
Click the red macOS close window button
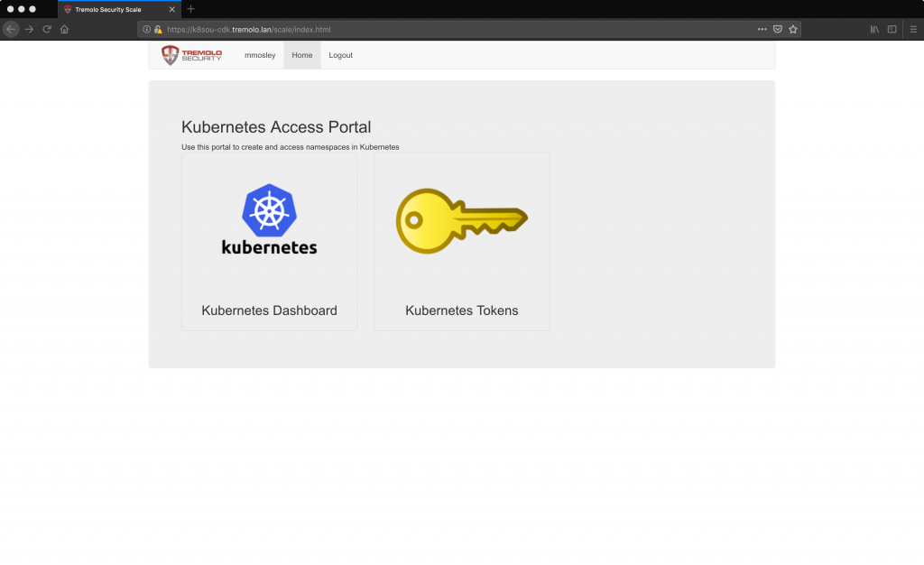tap(10, 9)
